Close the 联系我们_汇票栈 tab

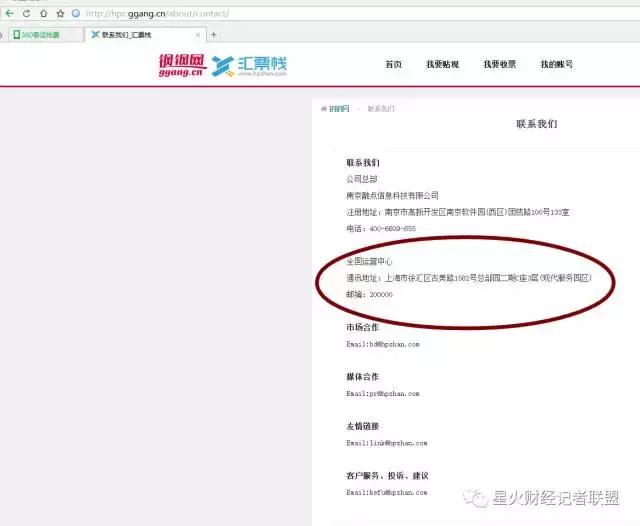pyautogui.click(x=198, y=35)
